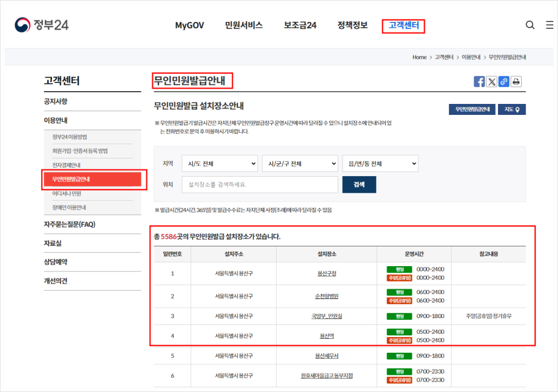Share the page via the Facebook icon

coord(479,81)
